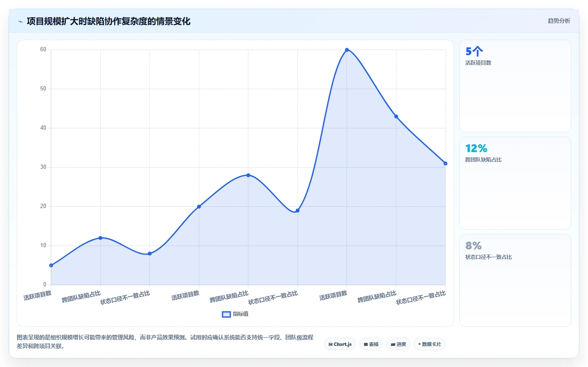Open the 12% 跨团队缺陷占比 stat card
The image size is (588, 367).
pos(515,183)
